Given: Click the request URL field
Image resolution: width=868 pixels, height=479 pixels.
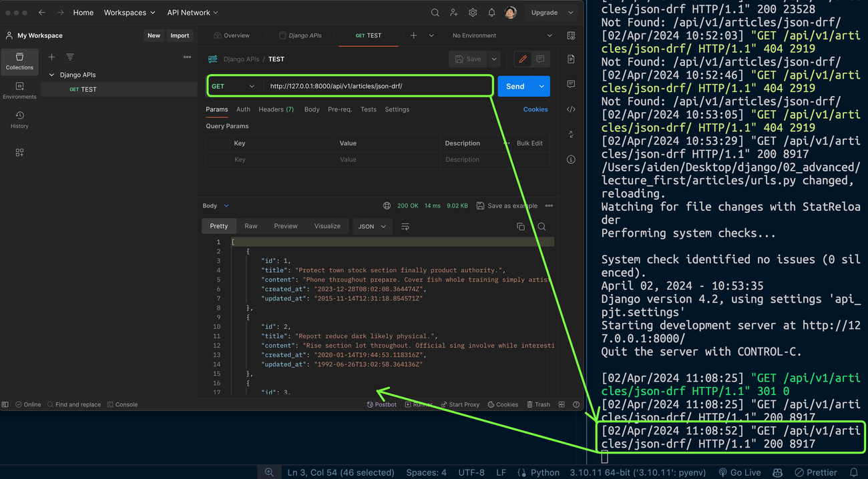Looking at the screenshot, I should tap(378, 86).
